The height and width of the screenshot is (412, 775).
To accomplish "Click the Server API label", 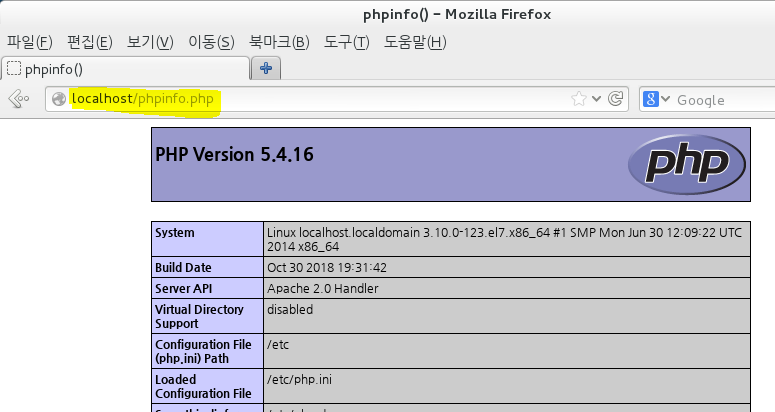I will pyautogui.click(x=183, y=288).
